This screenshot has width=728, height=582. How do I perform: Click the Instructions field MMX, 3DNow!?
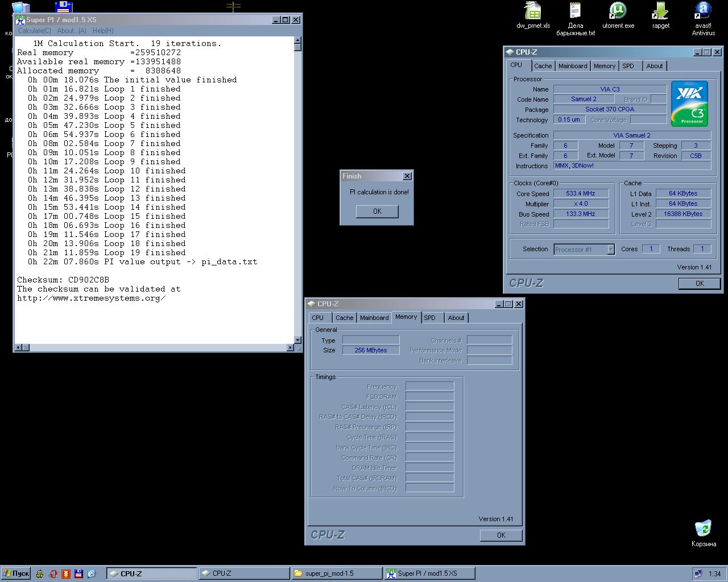click(632, 165)
